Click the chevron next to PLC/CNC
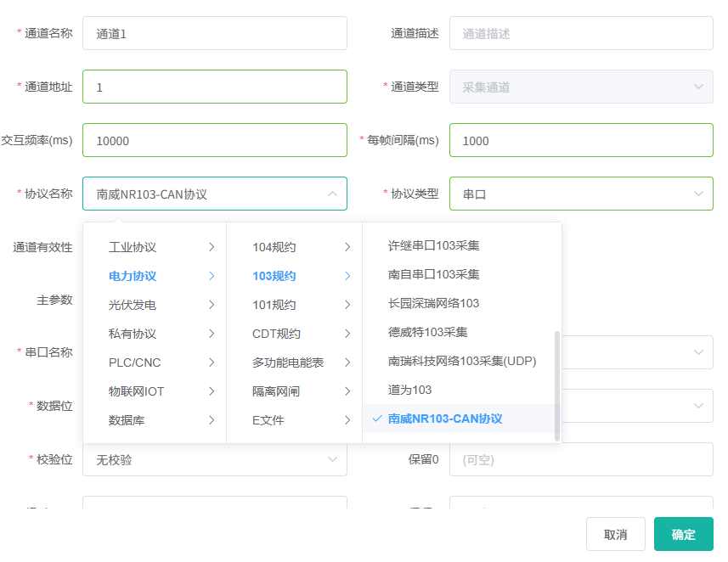 pos(212,362)
